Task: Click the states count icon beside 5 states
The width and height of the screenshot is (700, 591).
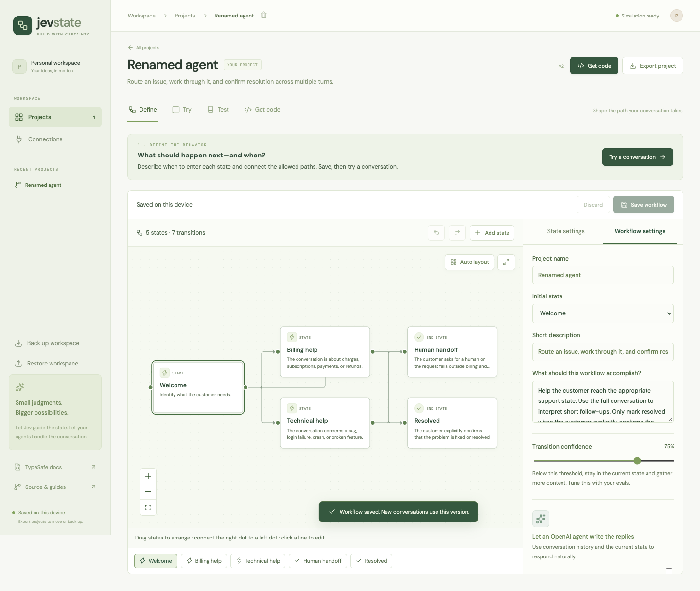Action: pyautogui.click(x=140, y=233)
